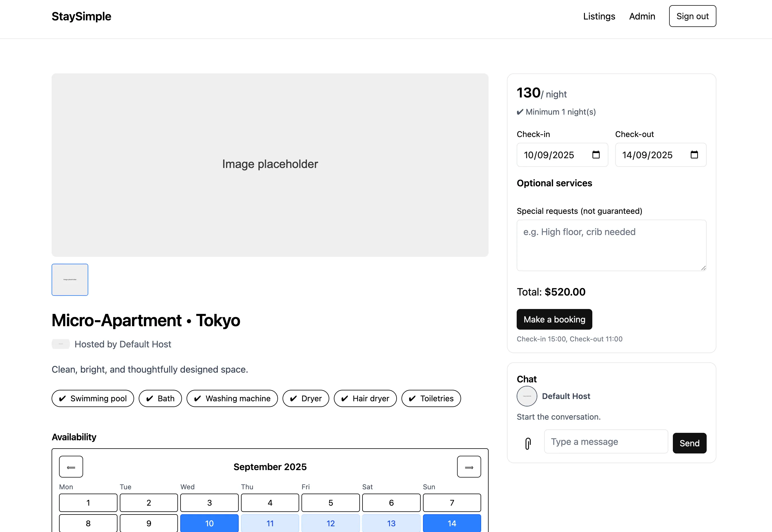Image resolution: width=772 pixels, height=532 pixels.
Task: Click the Hosted by Default Host text
Action: [x=123, y=344]
